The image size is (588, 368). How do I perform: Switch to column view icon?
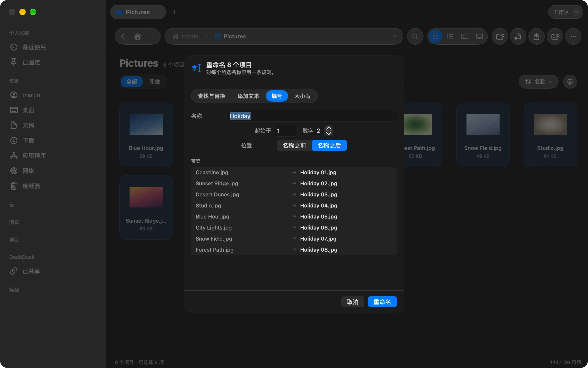click(465, 37)
